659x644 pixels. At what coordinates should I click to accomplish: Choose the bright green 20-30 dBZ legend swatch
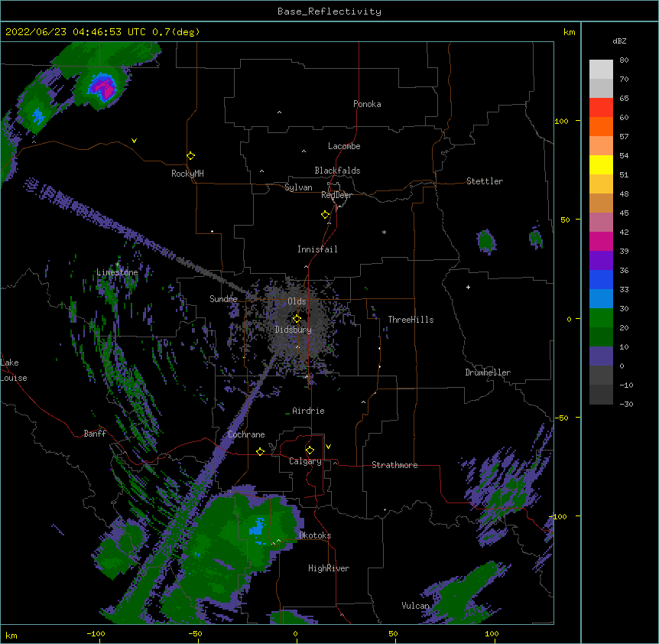pos(601,318)
